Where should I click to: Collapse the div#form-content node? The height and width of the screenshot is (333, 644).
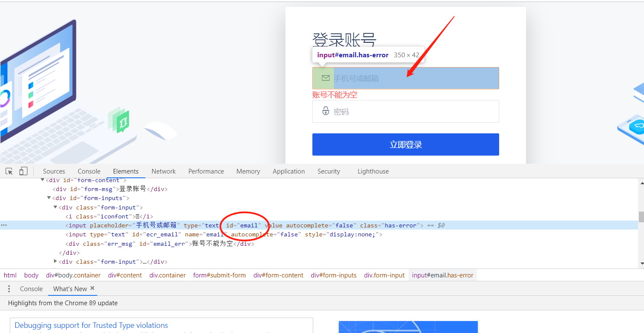(x=42, y=180)
